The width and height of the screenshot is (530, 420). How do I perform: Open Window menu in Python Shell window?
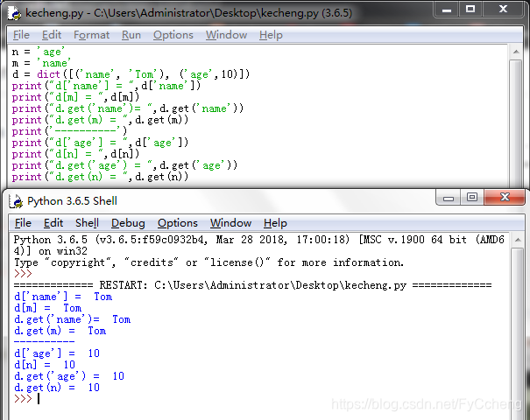[230, 223]
